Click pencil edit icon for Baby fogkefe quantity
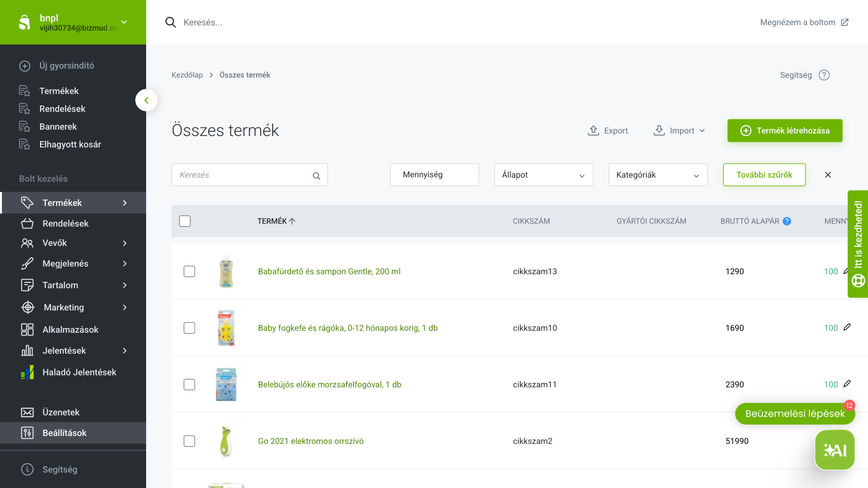 847,327
